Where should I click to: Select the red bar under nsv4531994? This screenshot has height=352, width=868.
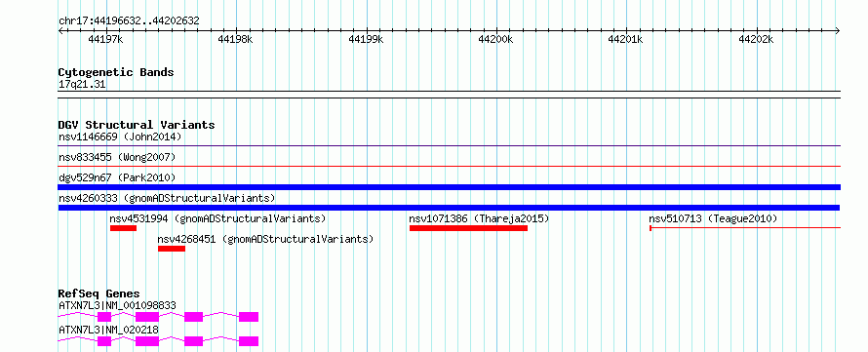[x=123, y=228]
